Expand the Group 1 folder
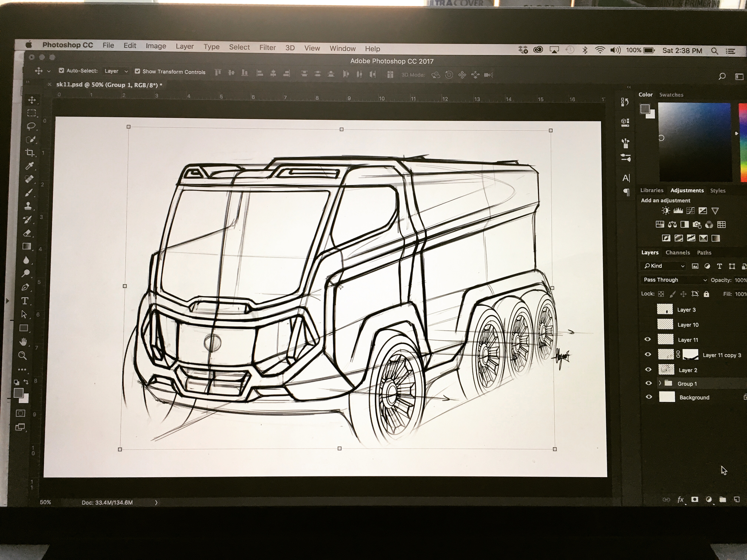Viewport: 747px width, 560px height. pos(660,383)
